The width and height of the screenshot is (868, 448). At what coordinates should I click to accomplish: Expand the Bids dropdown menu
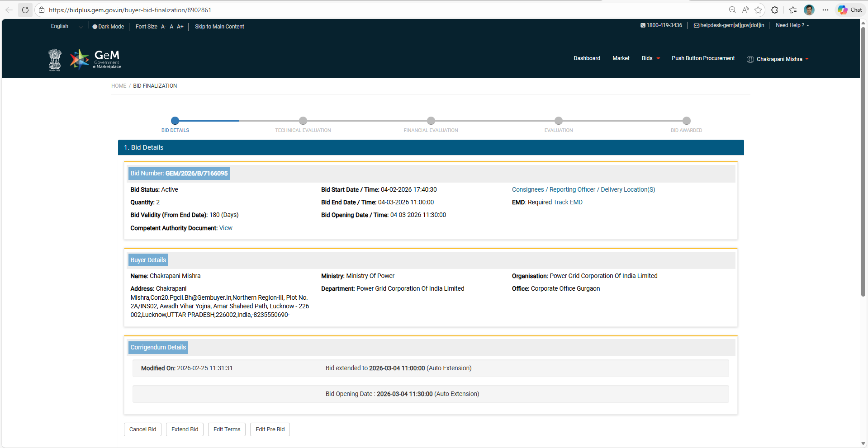[x=650, y=58]
